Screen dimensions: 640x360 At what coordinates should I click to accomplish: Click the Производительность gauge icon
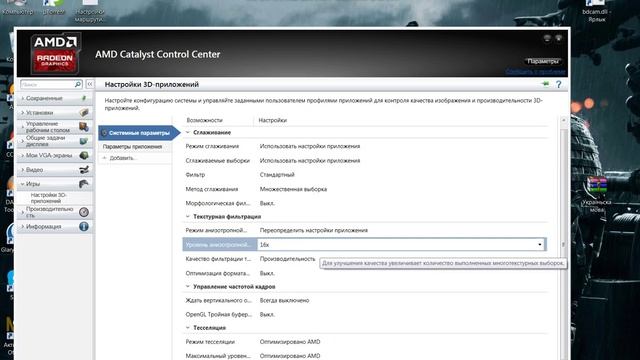click(x=84, y=212)
